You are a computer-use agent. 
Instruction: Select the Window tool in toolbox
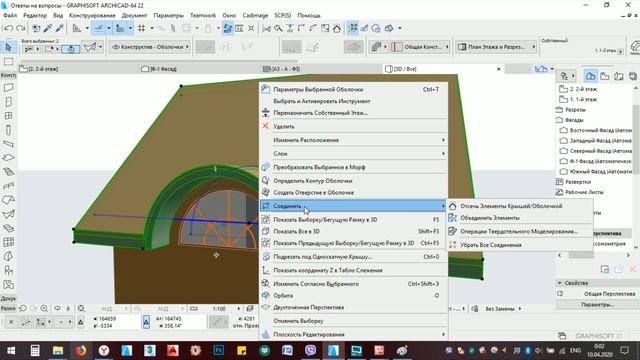[x=8, y=116]
